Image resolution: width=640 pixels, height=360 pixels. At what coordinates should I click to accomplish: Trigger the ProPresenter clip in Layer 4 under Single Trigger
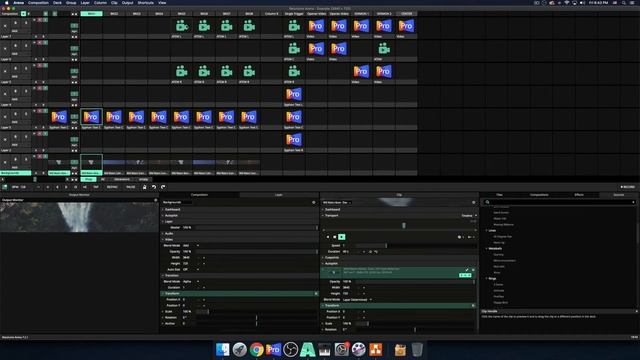(x=293, y=94)
